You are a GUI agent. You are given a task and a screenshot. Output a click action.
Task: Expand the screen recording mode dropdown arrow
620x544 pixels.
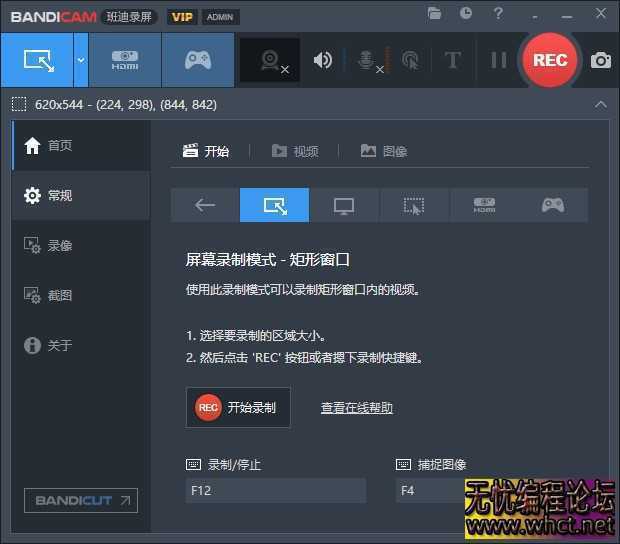coord(80,60)
